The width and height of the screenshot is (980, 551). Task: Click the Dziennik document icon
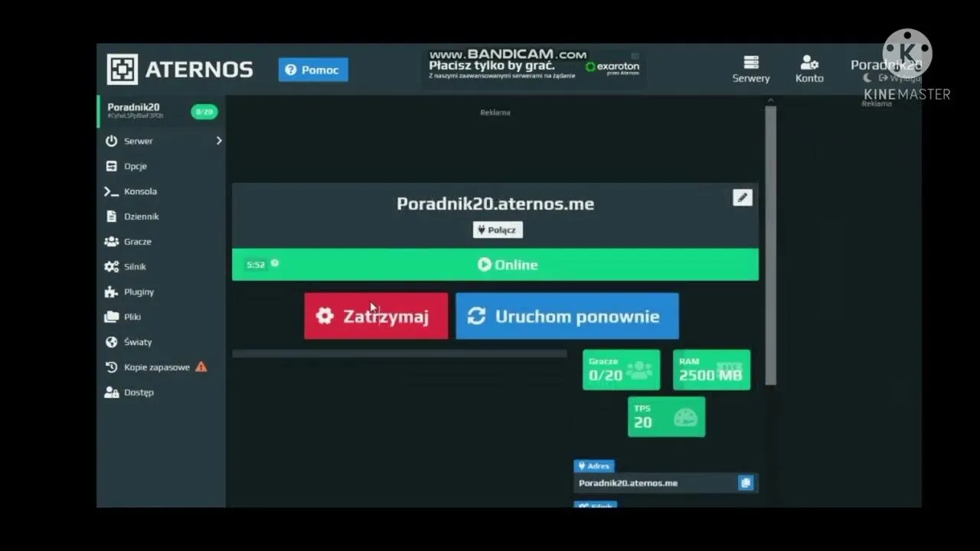pyautogui.click(x=112, y=217)
